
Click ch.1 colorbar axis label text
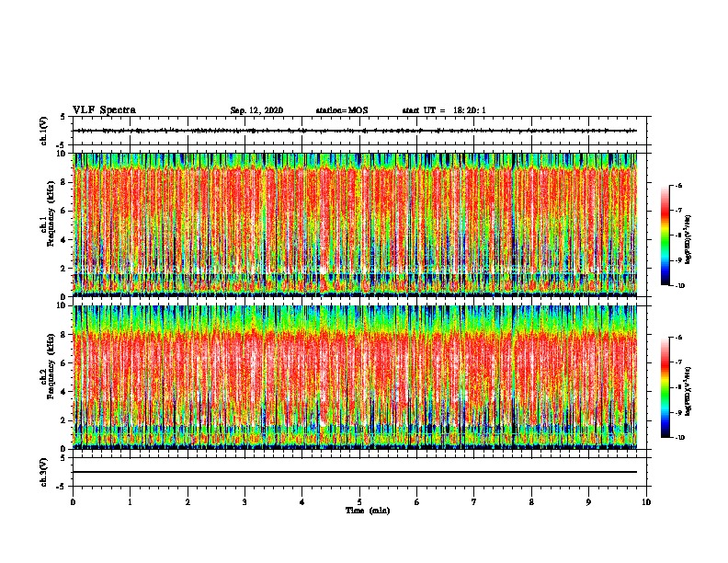(688, 240)
